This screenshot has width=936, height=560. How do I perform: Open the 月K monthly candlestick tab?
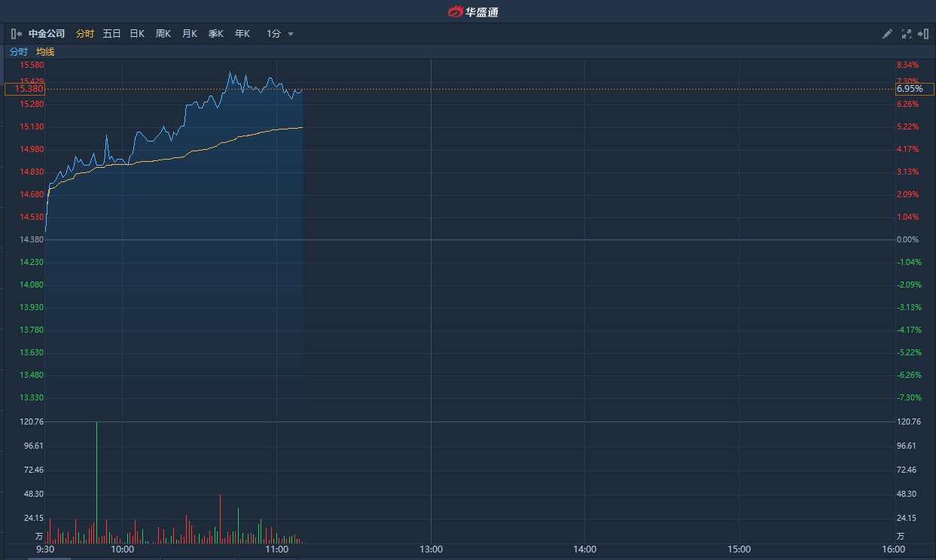(x=190, y=34)
